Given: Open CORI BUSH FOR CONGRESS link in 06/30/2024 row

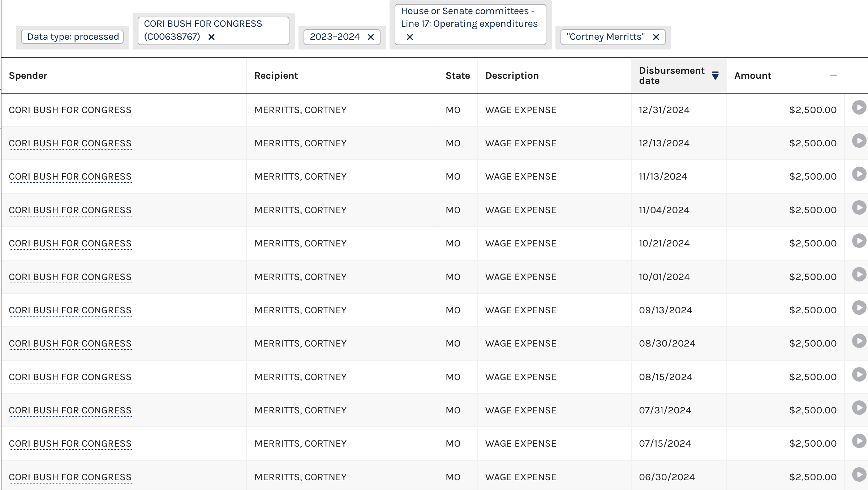Looking at the screenshot, I should click(70, 477).
